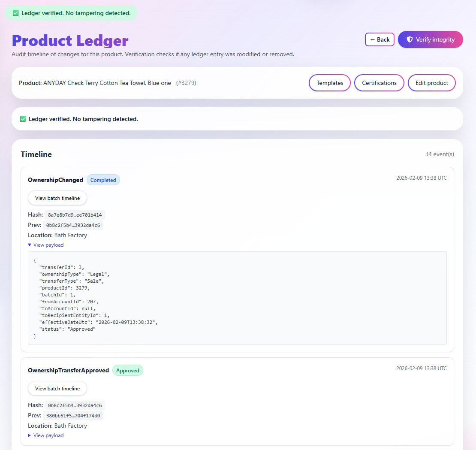Click the 34 event(s) counter

coord(440,154)
